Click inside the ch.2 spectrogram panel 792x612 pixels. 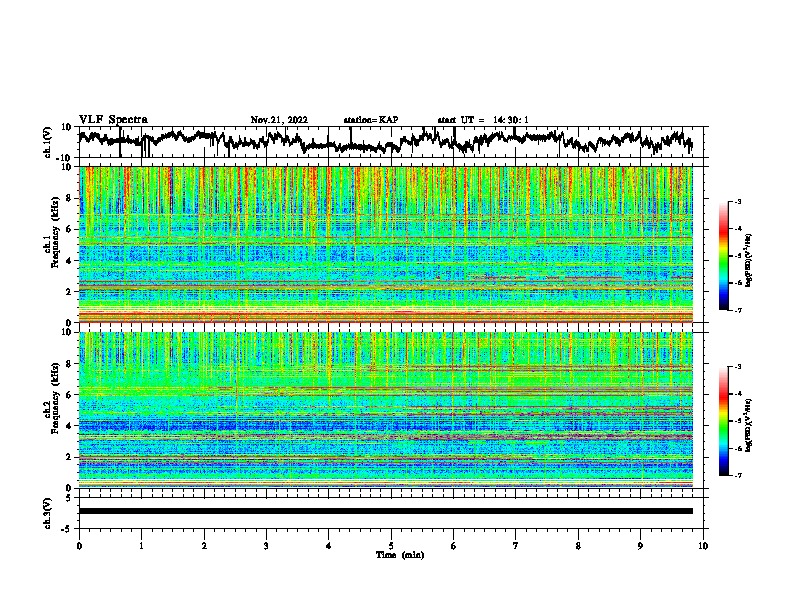point(385,410)
